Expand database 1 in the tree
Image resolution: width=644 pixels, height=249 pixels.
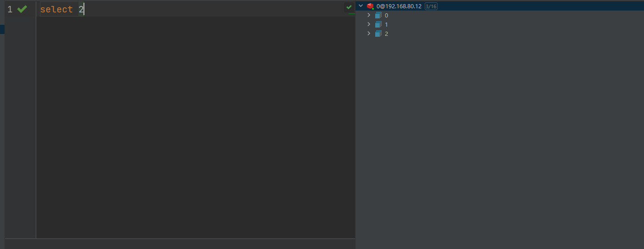coord(369,24)
